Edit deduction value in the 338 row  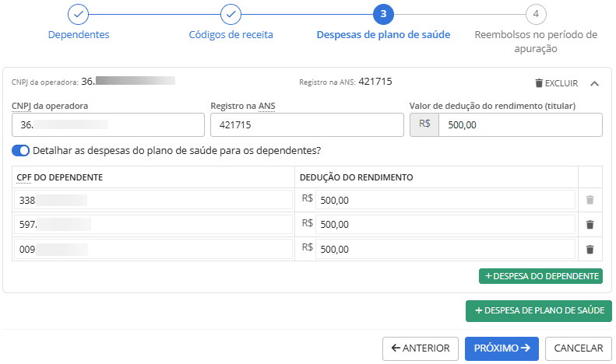coord(445,200)
